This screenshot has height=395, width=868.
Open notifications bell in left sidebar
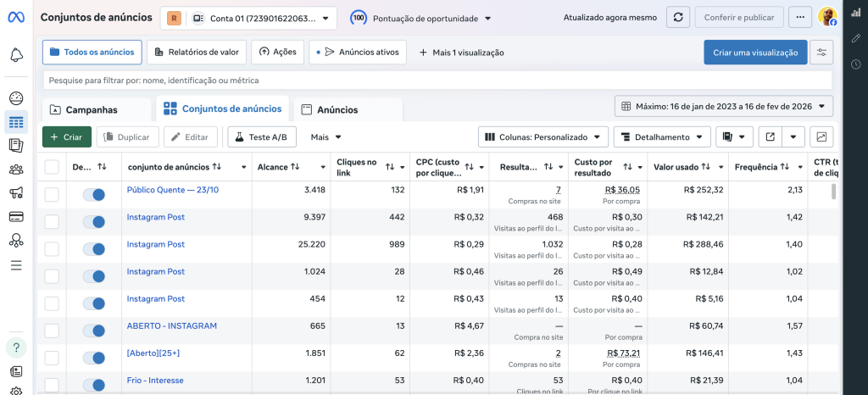[16, 55]
